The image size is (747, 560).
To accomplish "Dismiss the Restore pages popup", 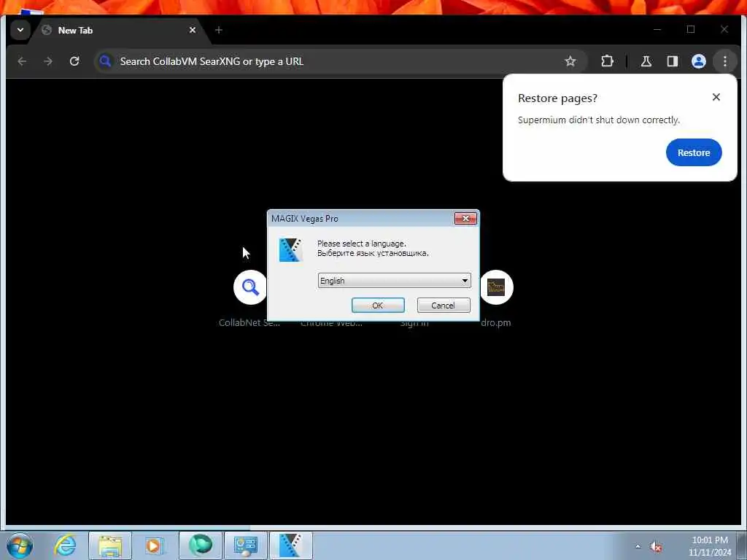I will pos(716,97).
